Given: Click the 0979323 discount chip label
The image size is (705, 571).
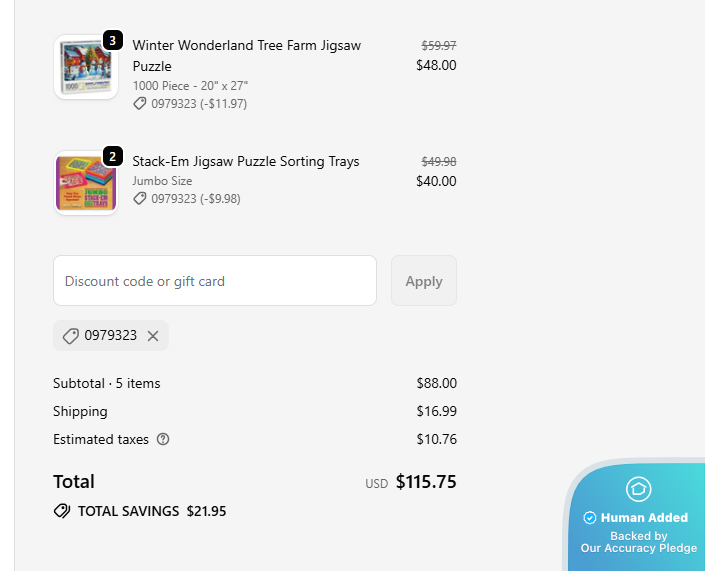Looking at the screenshot, I should point(110,336).
